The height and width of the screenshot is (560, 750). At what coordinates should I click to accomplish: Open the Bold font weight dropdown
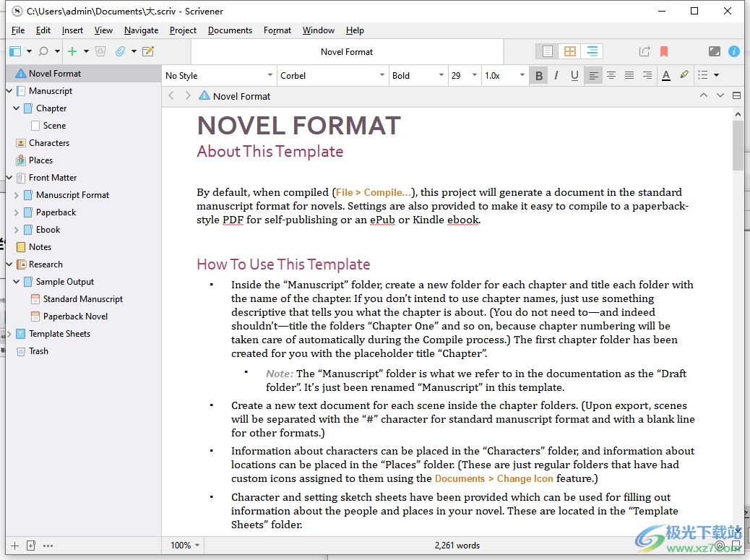click(418, 76)
